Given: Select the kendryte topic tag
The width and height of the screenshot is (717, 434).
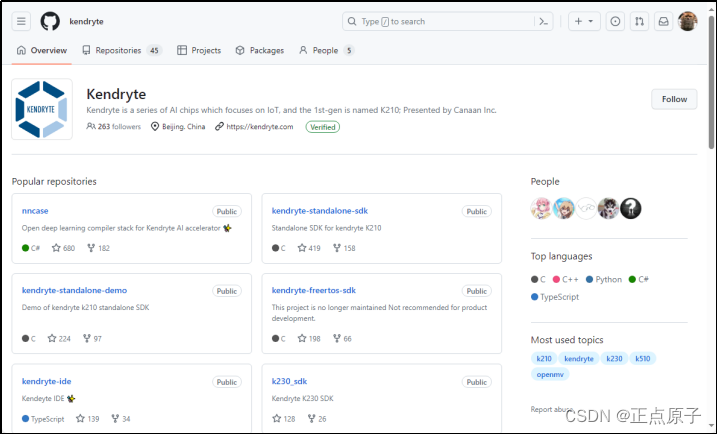Looking at the screenshot, I should click(578, 359).
